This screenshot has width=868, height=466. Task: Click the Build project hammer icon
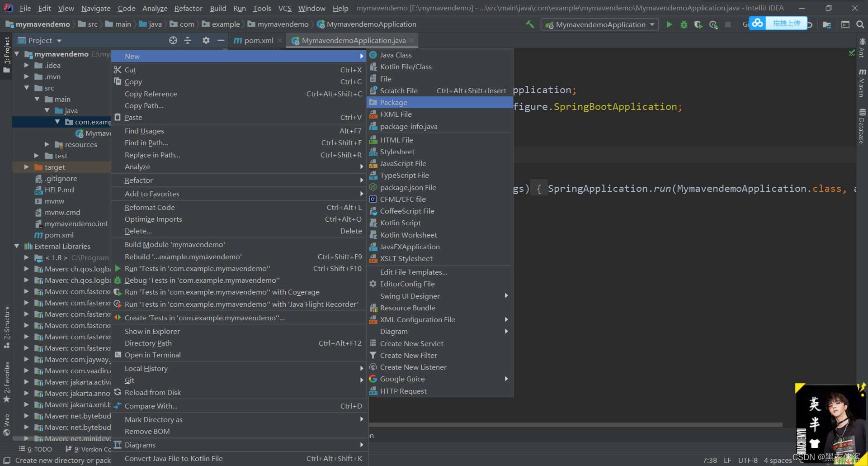tap(530, 24)
